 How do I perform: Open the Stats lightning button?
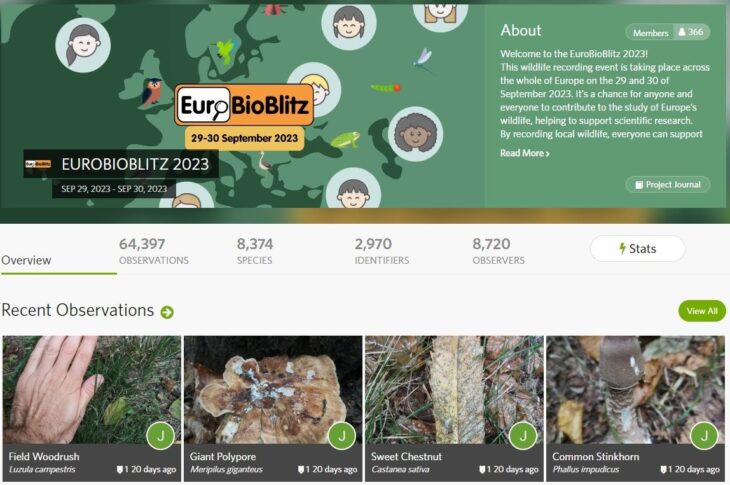(637, 249)
